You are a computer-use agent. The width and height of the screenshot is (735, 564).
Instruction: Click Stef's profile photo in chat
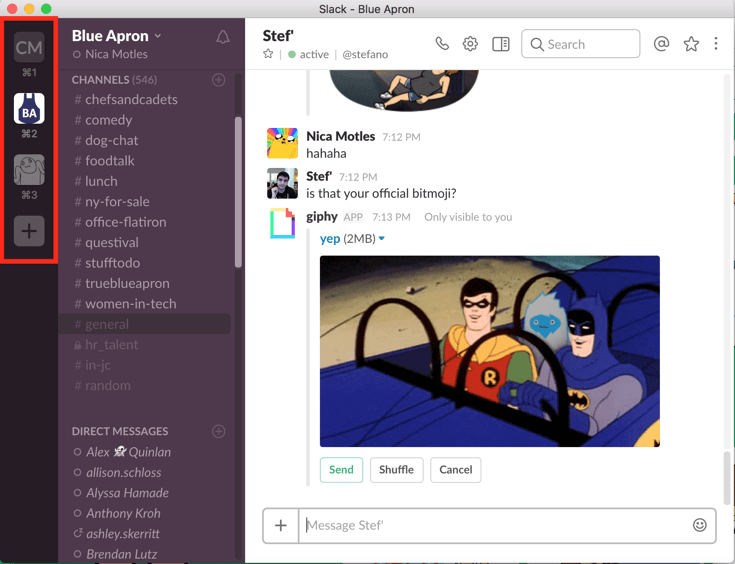point(282,183)
